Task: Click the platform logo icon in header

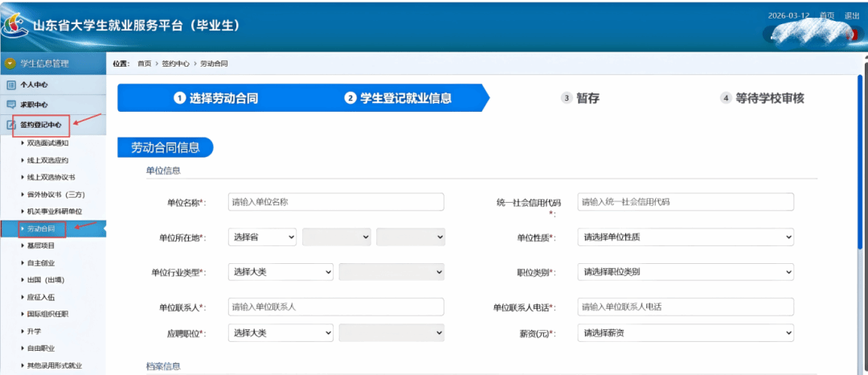Action: pos(14,27)
